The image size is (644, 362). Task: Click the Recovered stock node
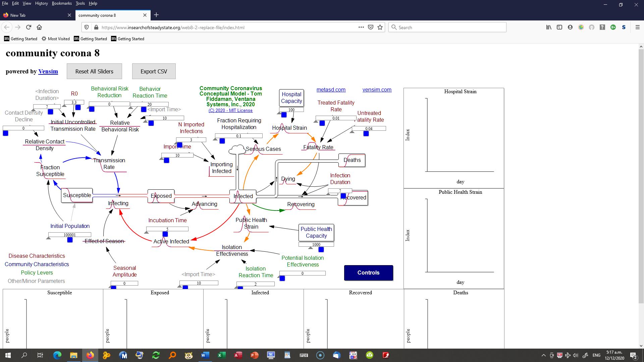(x=354, y=197)
